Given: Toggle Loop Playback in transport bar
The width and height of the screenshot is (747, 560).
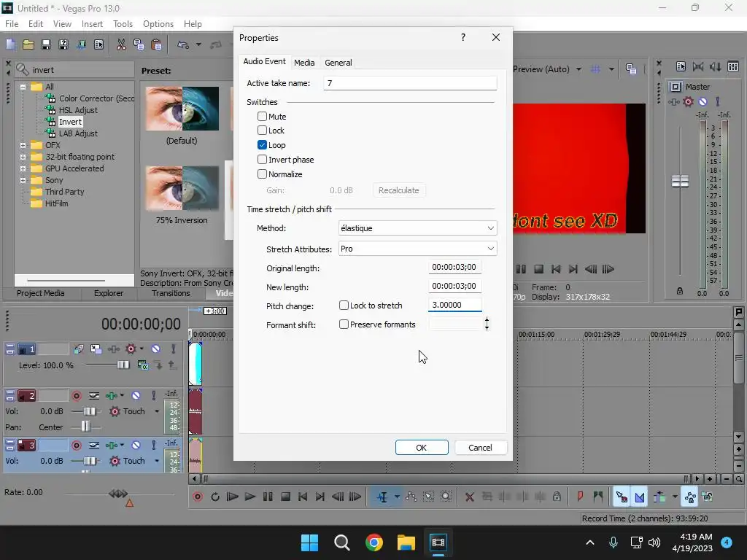Looking at the screenshot, I should click(215, 497).
